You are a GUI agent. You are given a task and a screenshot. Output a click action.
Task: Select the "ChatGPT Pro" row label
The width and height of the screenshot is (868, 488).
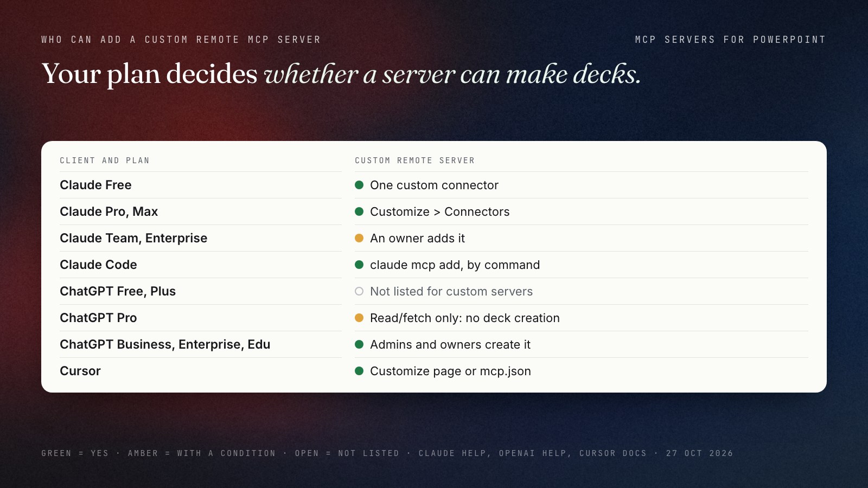[98, 318]
